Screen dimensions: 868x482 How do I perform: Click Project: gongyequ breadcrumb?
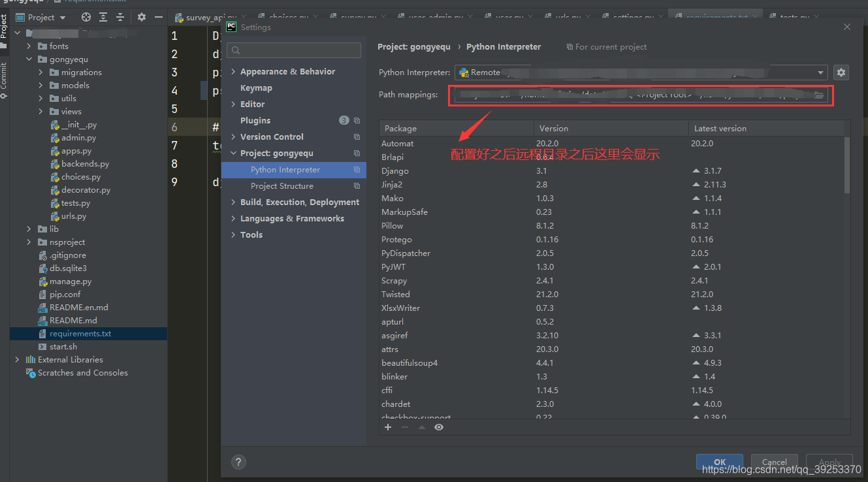coord(415,47)
